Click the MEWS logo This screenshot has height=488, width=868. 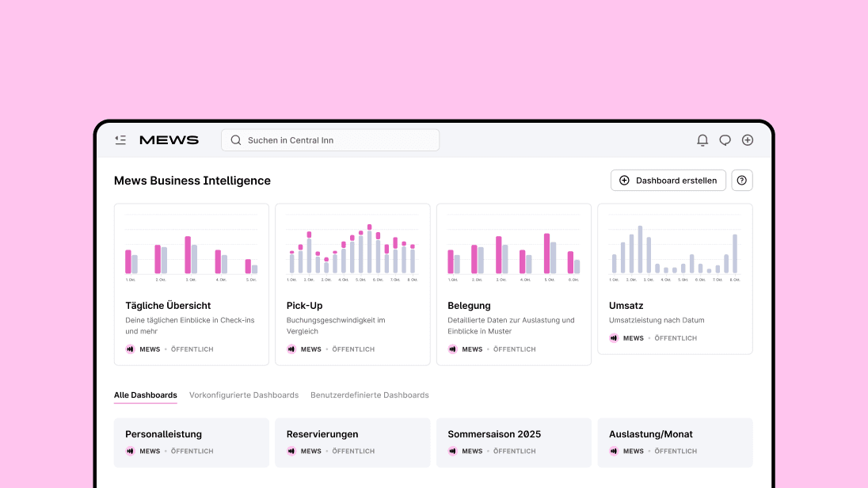pyautogui.click(x=169, y=139)
